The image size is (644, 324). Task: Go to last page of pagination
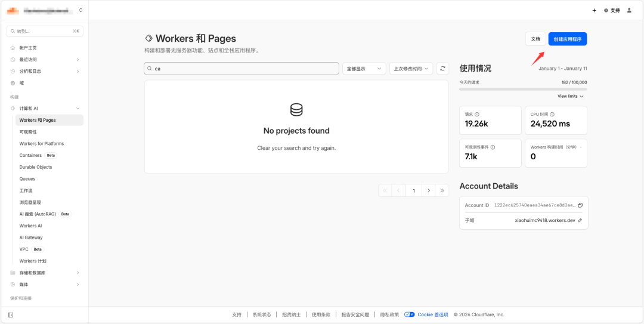(x=442, y=191)
